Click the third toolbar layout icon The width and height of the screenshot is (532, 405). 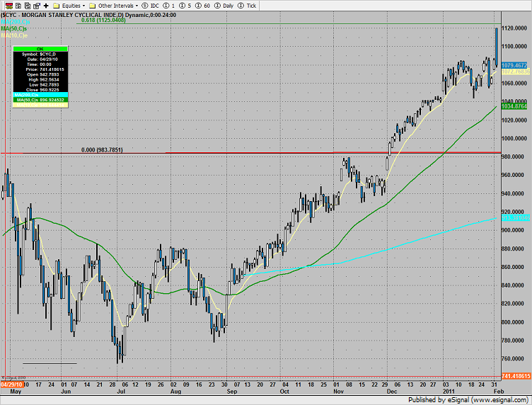28,6
